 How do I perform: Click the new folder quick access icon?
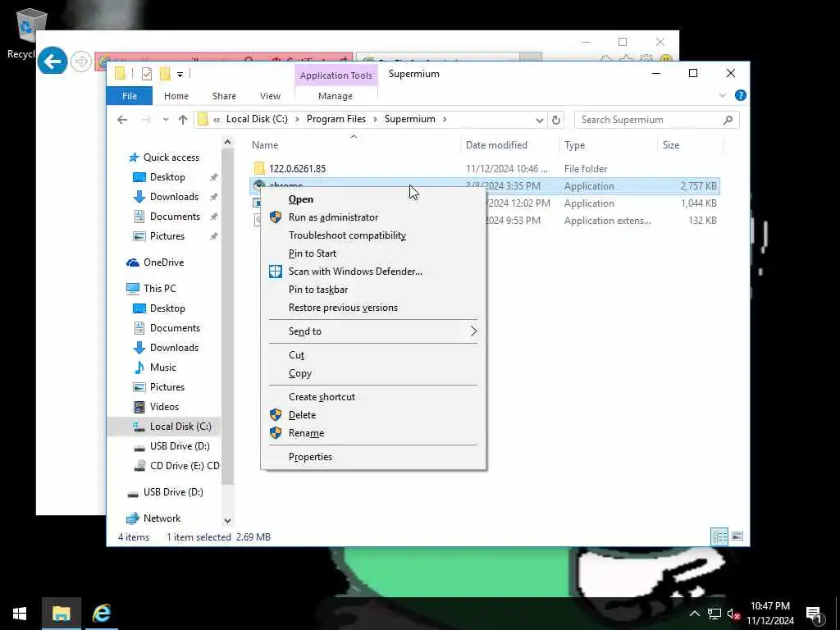pos(165,74)
